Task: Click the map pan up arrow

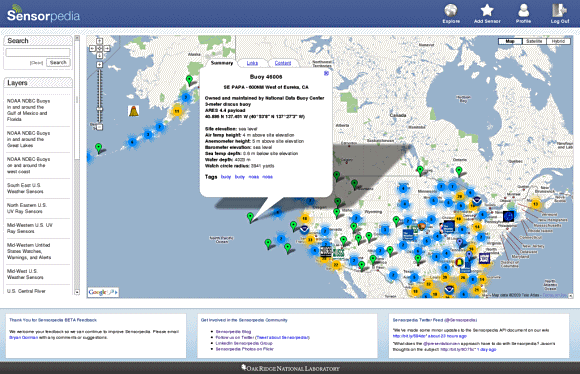Action: [x=100, y=41]
